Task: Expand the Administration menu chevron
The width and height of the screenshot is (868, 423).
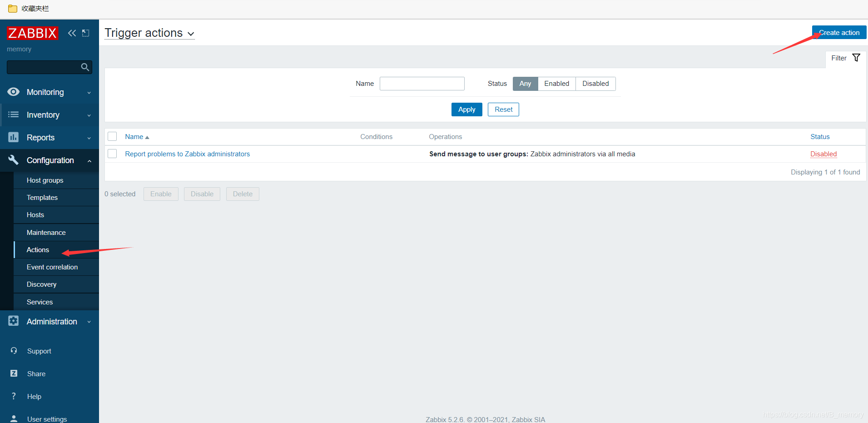Action: pos(89,322)
